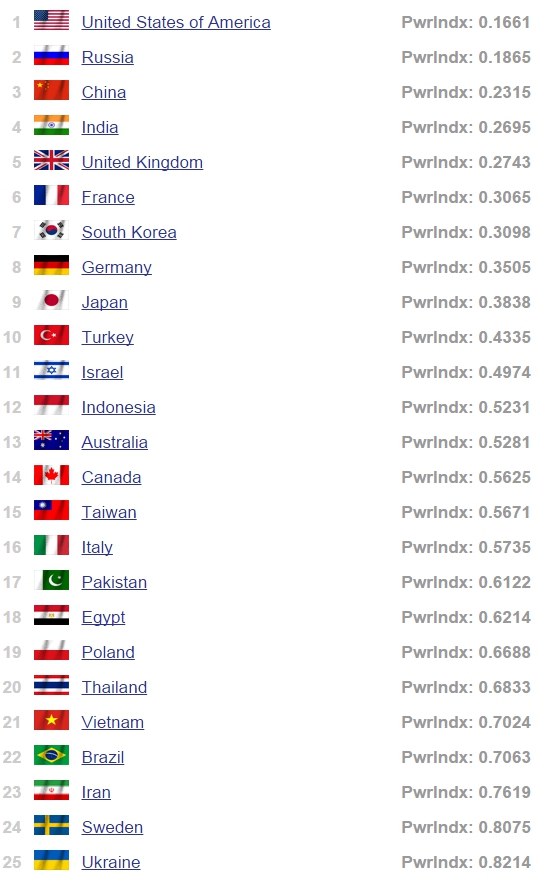Click the Canada maple leaf flag

(51, 475)
